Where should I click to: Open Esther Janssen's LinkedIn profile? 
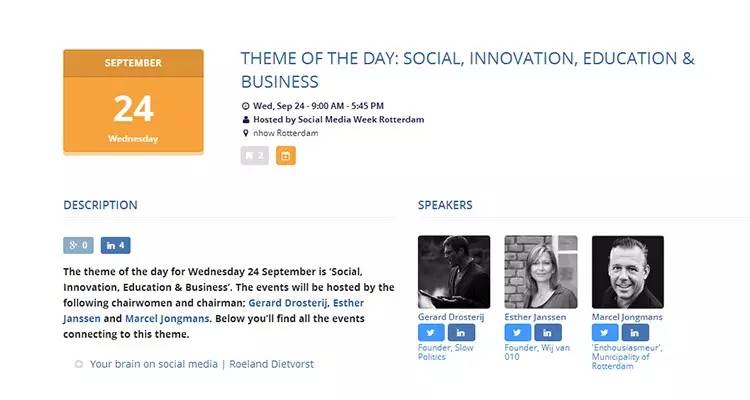pyautogui.click(x=548, y=333)
